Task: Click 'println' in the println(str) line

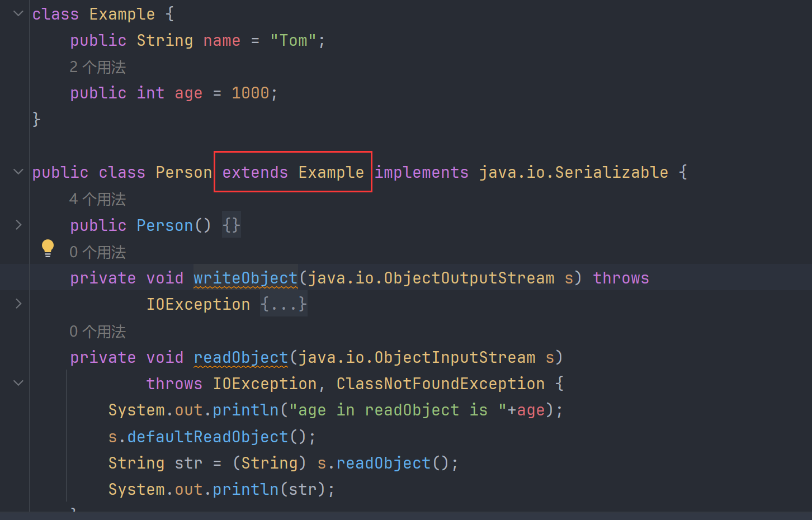Action: pyautogui.click(x=246, y=489)
